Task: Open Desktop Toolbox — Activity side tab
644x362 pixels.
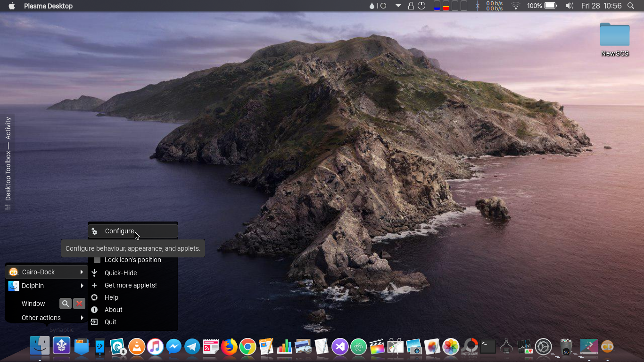Action: [8, 163]
